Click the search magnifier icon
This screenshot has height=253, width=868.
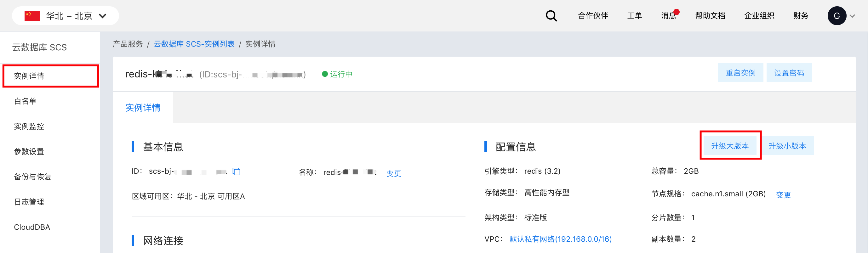click(x=551, y=16)
